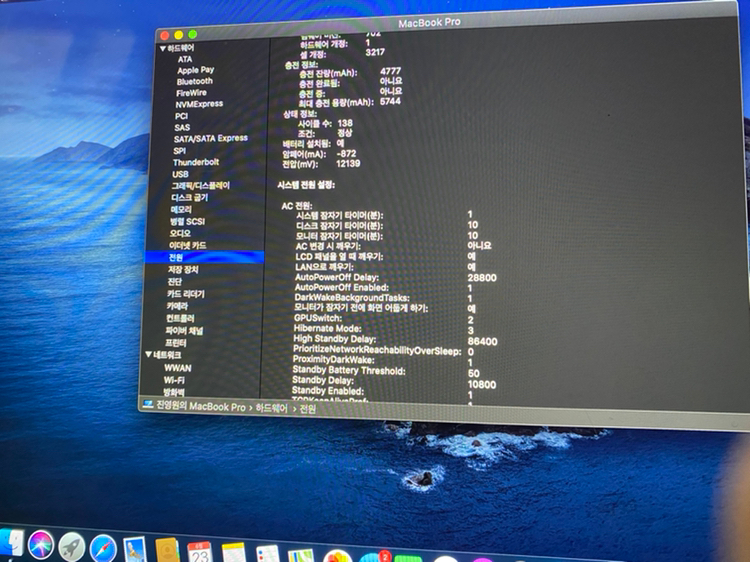This screenshot has width=750, height=562.
Task: Select 그래픽/디스플레이 in the sidebar
Action: 200,186
